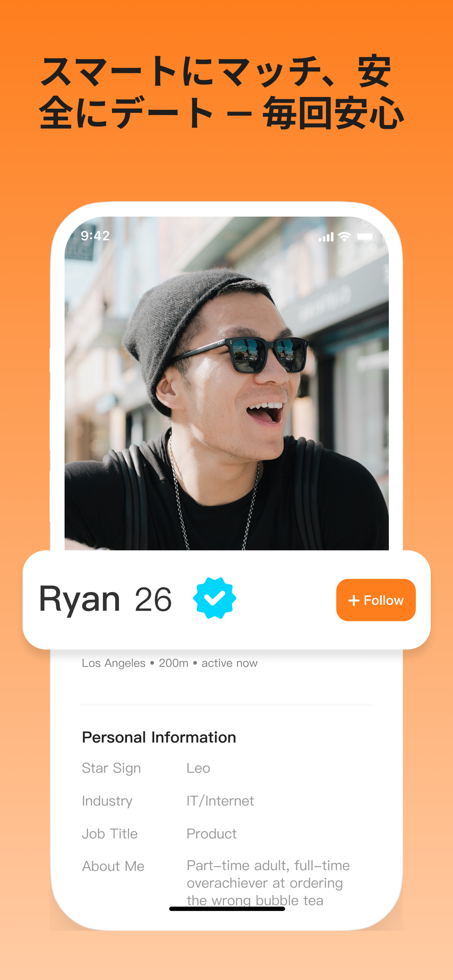Image resolution: width=453 pixels, height=980 pixels.
Task: Tap the active now status
Action: tap(229, 663)
